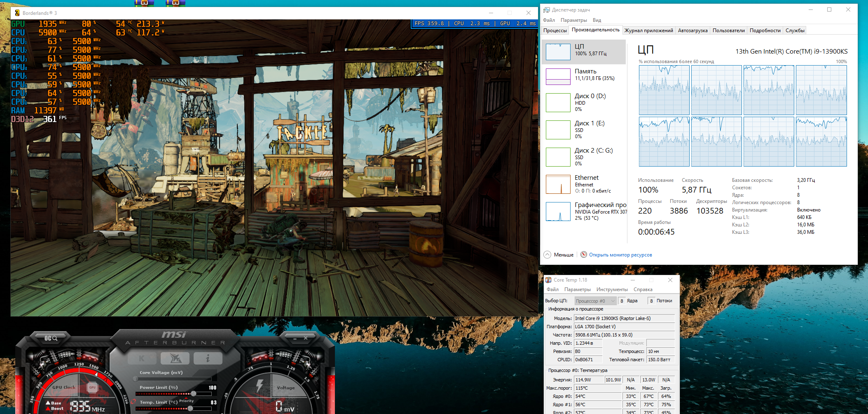This screenshot has width=868, height=414.
Task: Select Диск 2 (C: G:) in the sidebar
Action: (x=584, y=157)
